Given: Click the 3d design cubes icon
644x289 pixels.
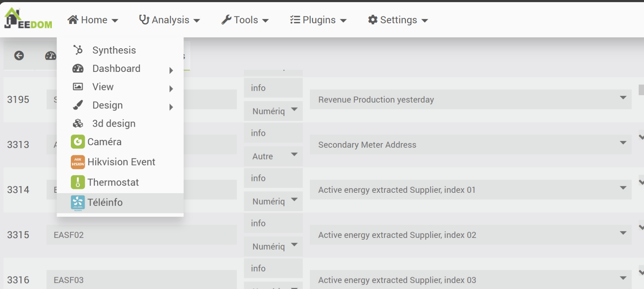Looking at the screenshot, I should pyautogui.click(x=78, y=123).
